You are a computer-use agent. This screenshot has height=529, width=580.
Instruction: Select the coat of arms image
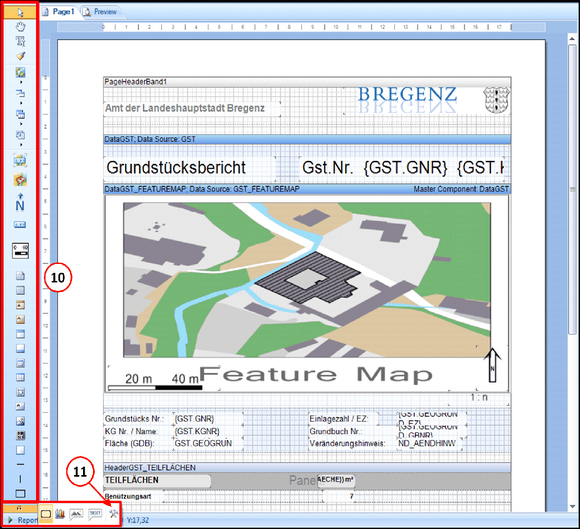tap(497, 100)
